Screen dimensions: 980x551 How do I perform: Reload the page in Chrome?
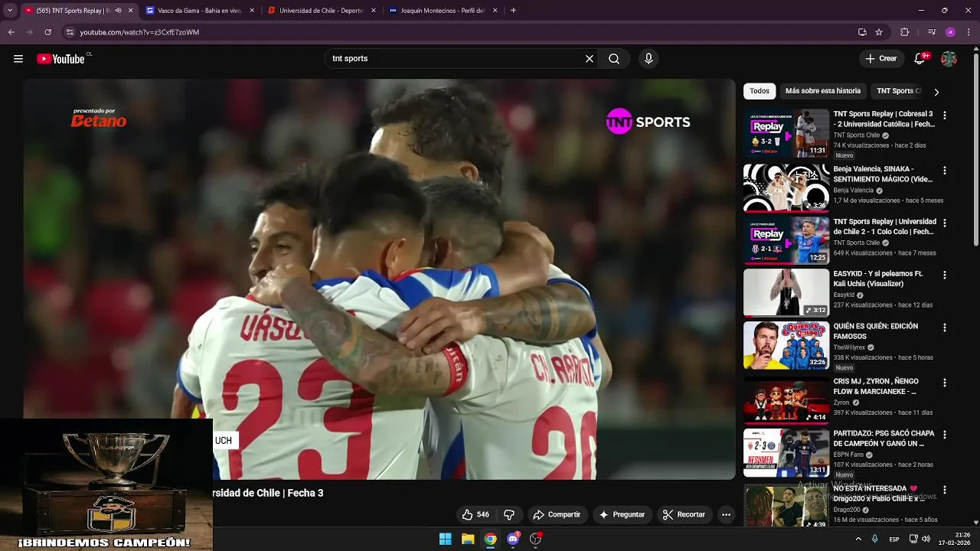pos(47,32)
